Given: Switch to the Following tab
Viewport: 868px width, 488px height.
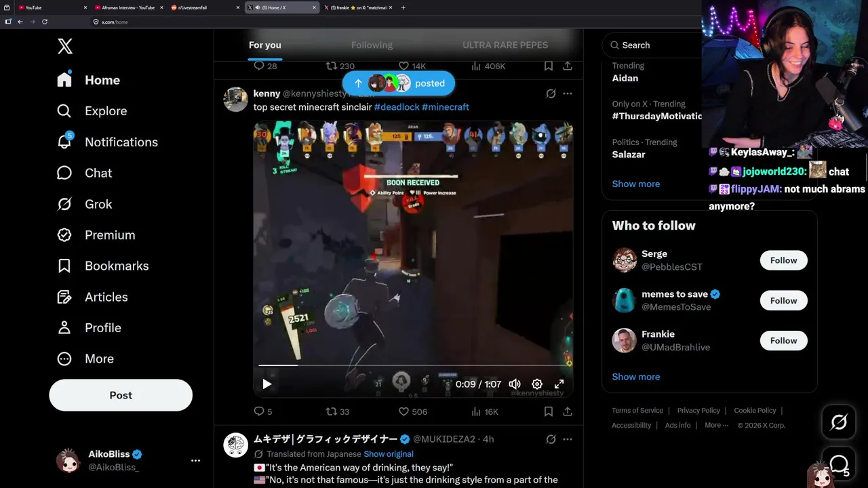Looking at the screenshot, I should (372, 45).
